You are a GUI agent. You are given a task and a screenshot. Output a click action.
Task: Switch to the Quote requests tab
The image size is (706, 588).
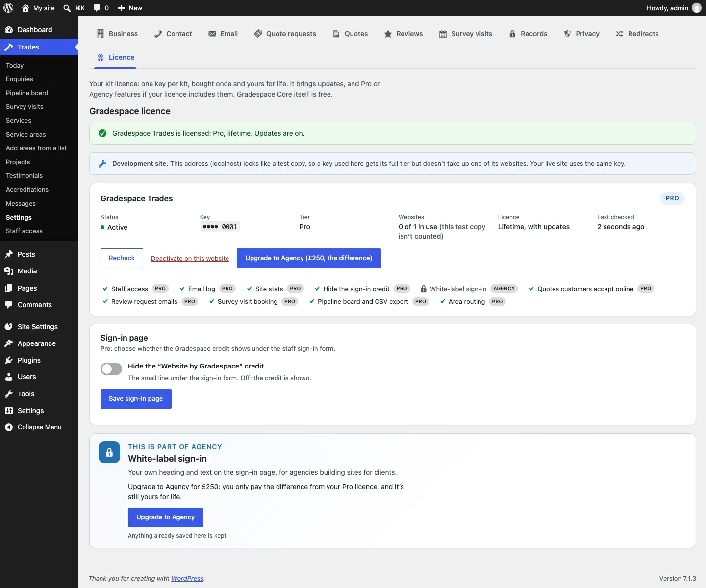[285, 34]
